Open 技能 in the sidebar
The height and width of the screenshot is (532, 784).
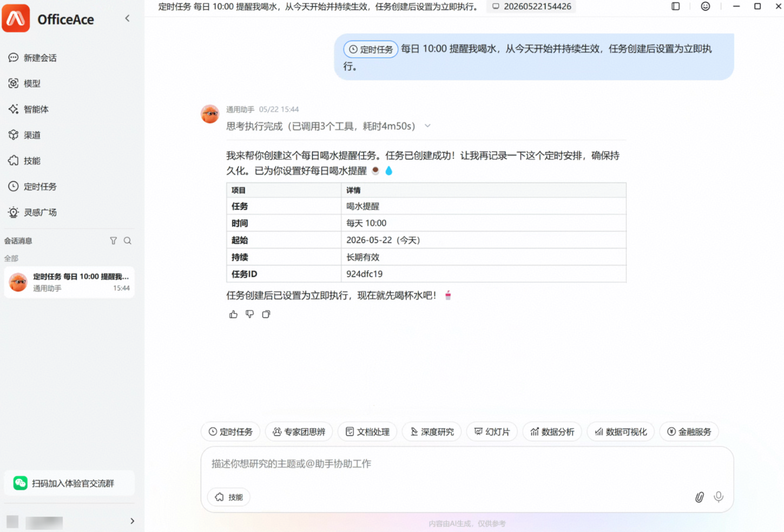(x=24, y=161)
